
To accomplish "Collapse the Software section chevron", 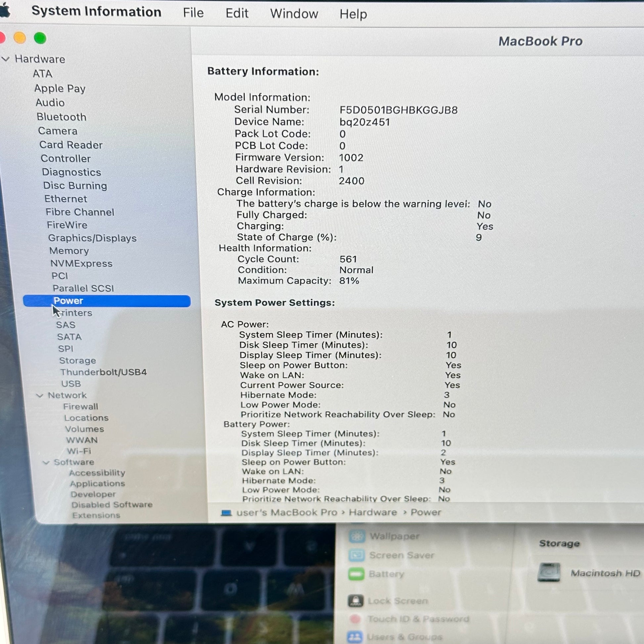I will click(46, 462).
